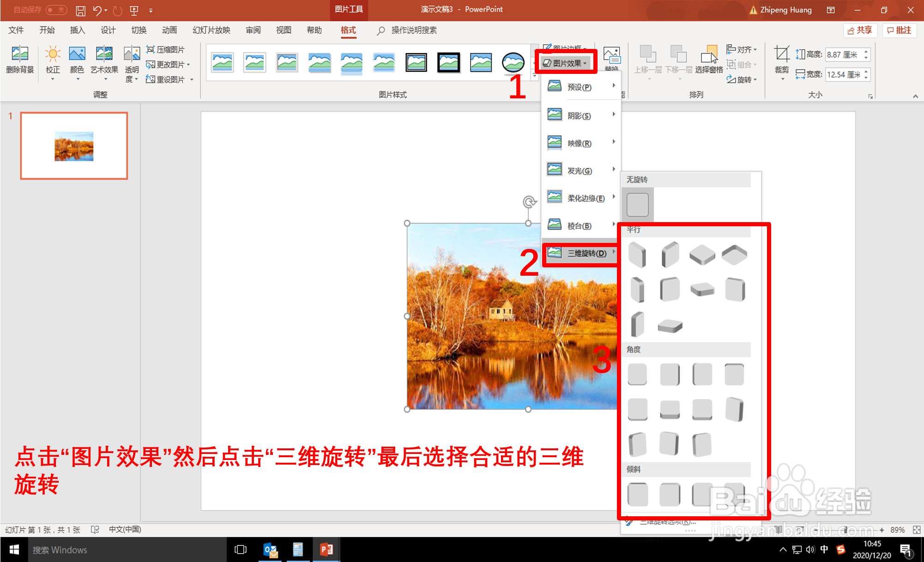Expand the Align (对齐) dropdown
This screenshot has width=924, height=562.
[x=742, y=49]
